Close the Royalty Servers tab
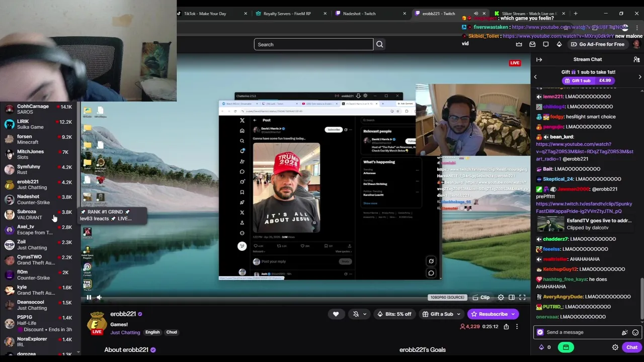Screen dimensions: 644x362 [325, 14]
